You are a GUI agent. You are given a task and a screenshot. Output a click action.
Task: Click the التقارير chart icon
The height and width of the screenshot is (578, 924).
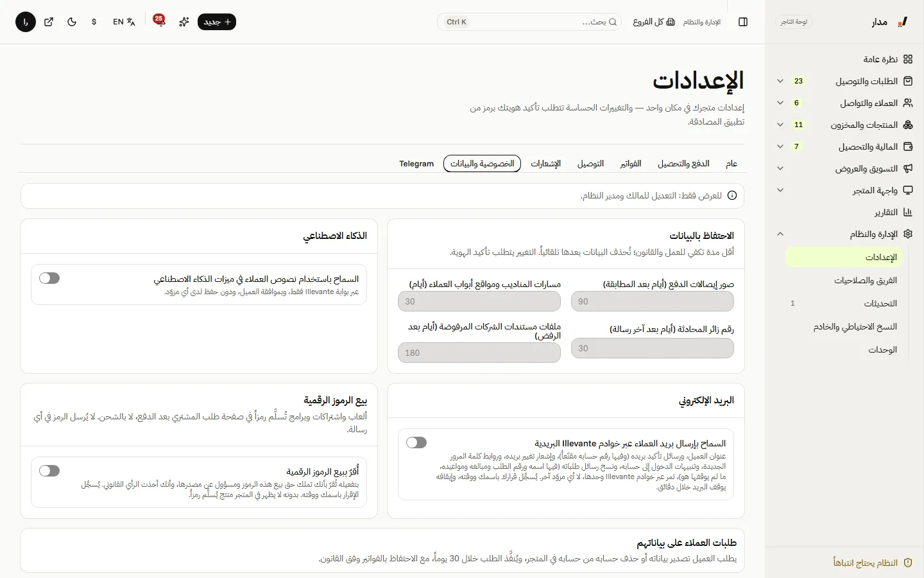pos(908,212)
